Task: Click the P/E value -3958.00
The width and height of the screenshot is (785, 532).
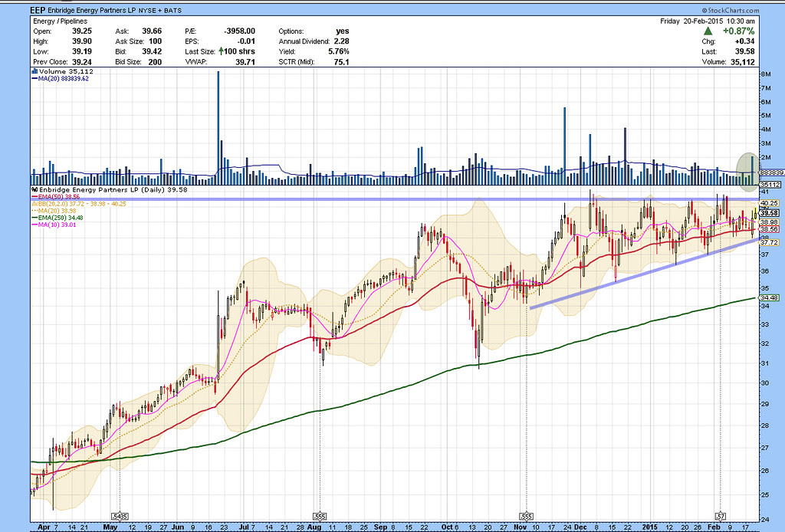Action: tap(239, 31)
